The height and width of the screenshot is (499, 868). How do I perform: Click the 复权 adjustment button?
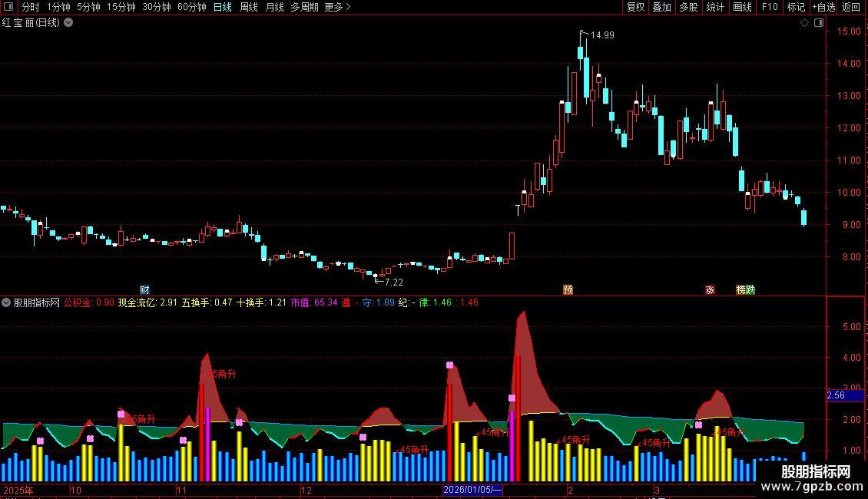[635, 7]
